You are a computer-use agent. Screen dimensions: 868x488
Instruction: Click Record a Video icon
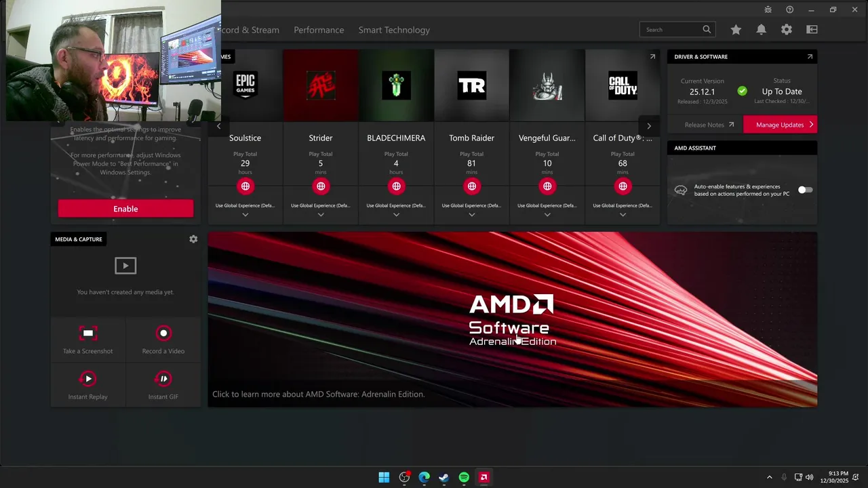coord(163,333)
